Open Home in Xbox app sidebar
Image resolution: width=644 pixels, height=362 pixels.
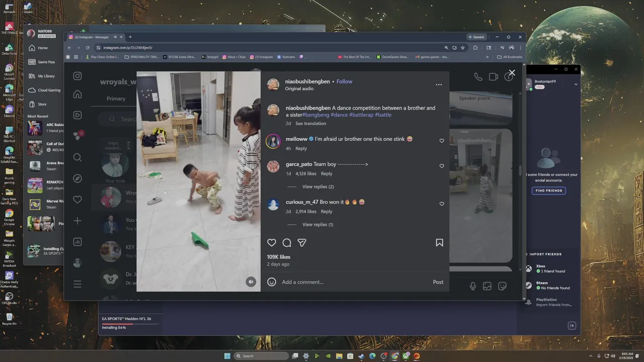click(x=38, y=48)
